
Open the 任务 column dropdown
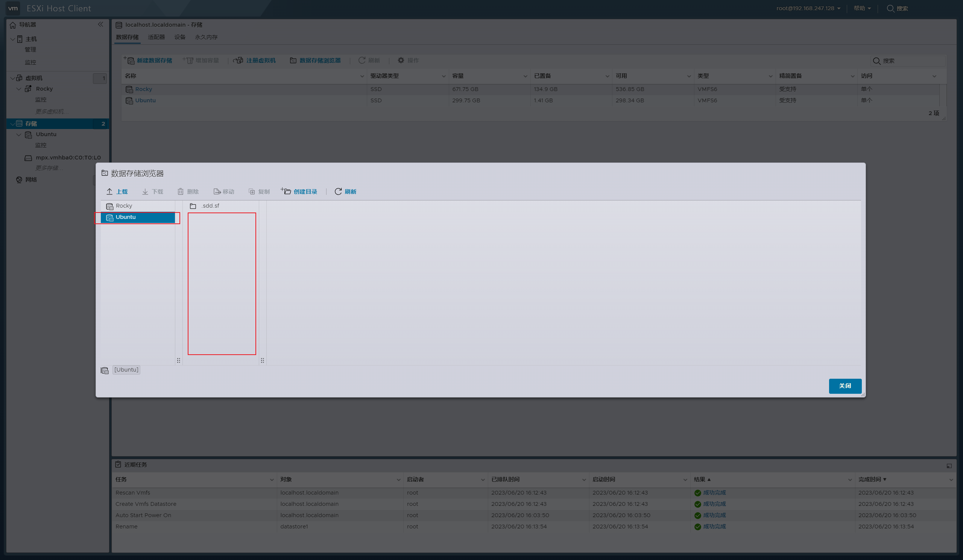272,480
